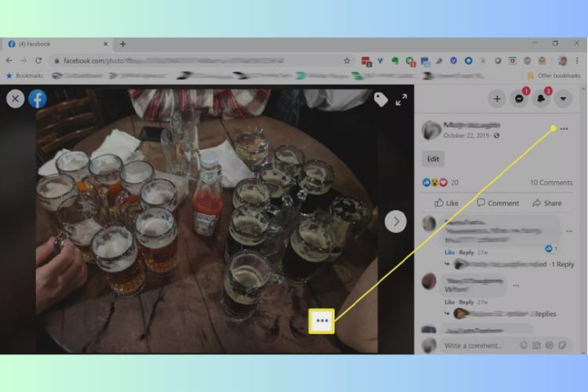Enter fullscreen with the expand arrows icon
Image resolution: width=588 pixels, height=392 pixels.
[401, 100]
